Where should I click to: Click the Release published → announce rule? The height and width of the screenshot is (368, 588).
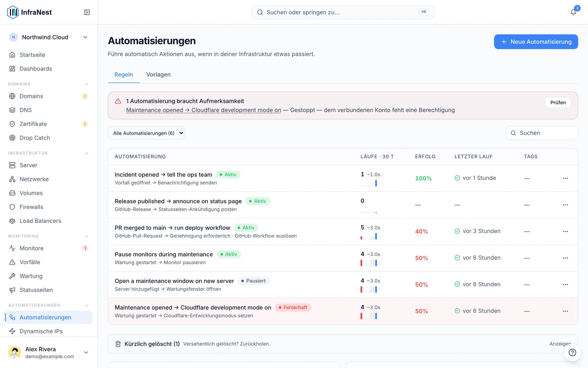click(178, 201)
